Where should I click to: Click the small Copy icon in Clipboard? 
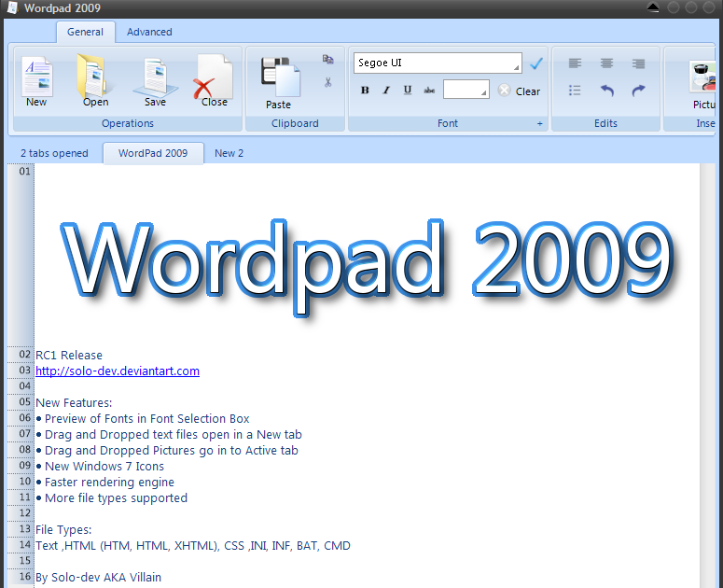pos(327,59)
